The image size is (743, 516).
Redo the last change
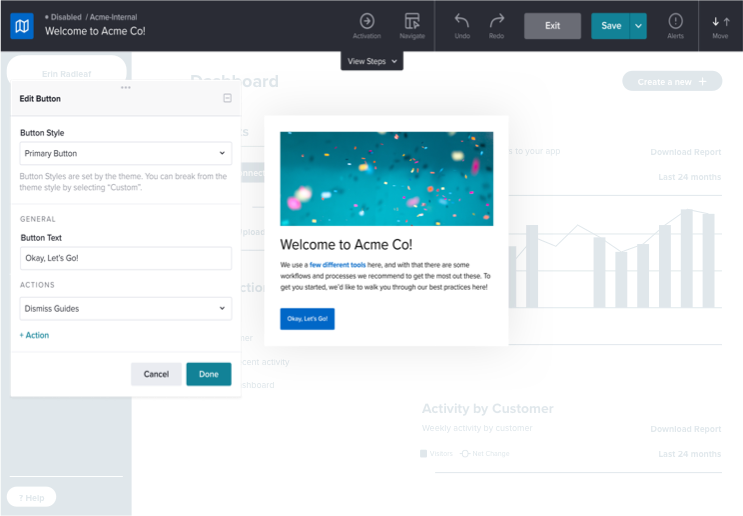click(x=496, y=26)
